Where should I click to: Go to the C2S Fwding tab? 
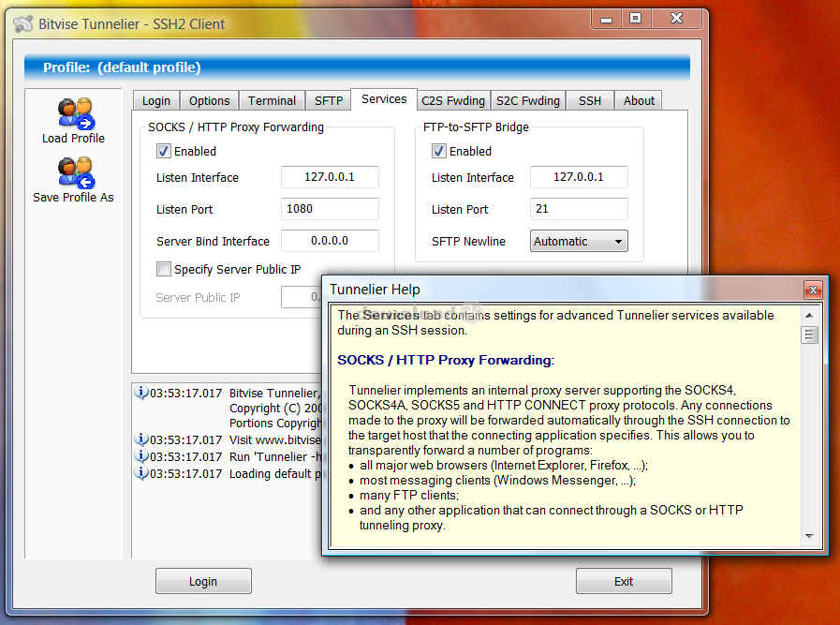point(452,101)
